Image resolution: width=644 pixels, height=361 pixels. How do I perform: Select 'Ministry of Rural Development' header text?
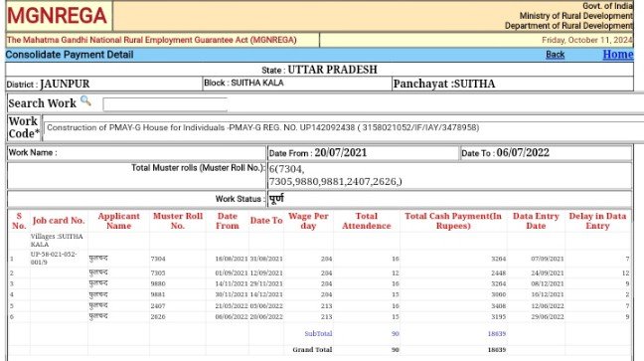575,16
